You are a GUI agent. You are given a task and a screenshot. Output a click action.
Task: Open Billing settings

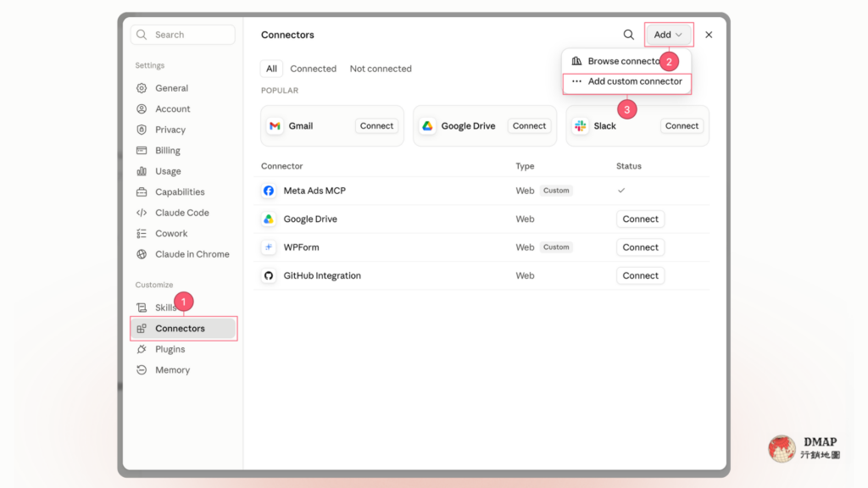[x=168, y=151]
